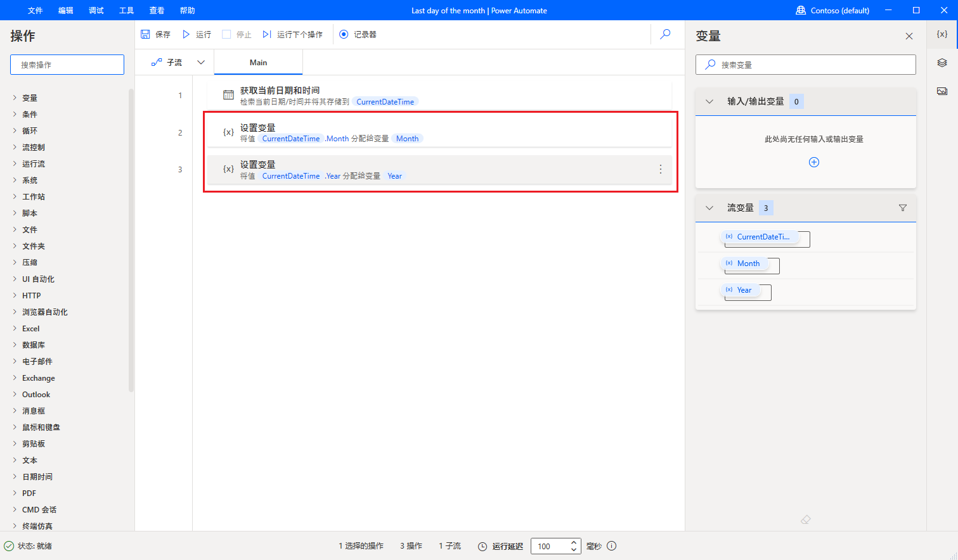This screenshot has height=560, width=958.
Task: Expand the UI 自动化 actions group
Action: [x=15, y=279]
